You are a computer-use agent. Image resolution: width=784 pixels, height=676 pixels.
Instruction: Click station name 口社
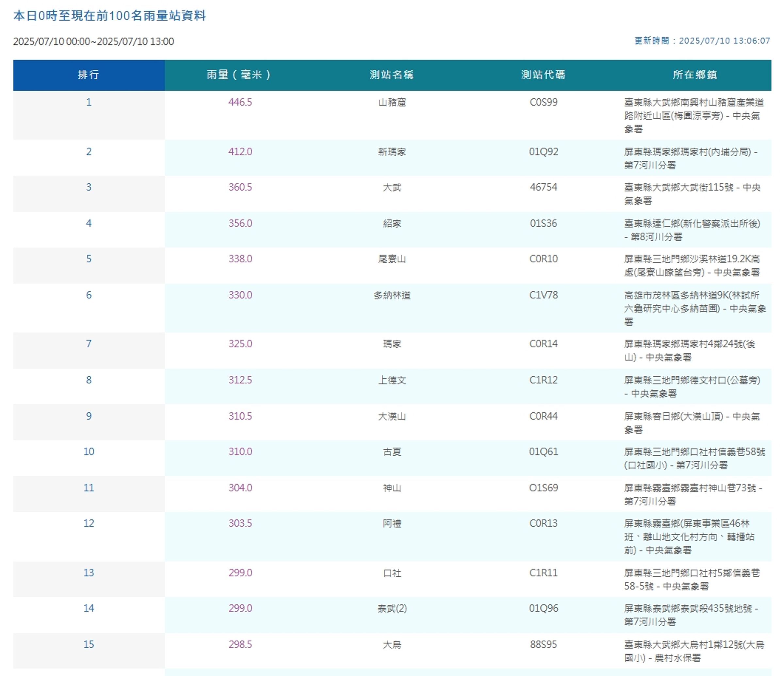point(392,573)
